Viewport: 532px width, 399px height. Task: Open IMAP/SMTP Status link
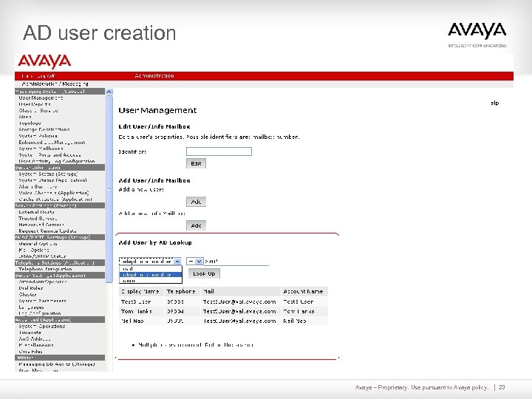[x=42, y=256]
